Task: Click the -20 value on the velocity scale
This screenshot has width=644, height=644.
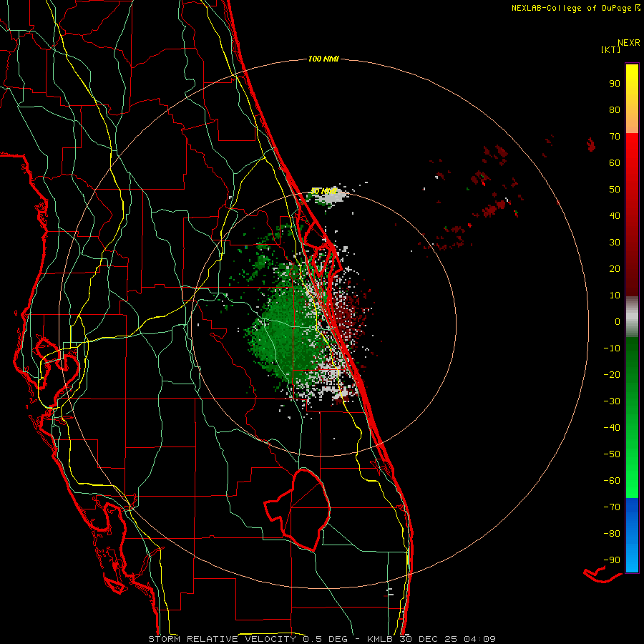Action: 612,375
